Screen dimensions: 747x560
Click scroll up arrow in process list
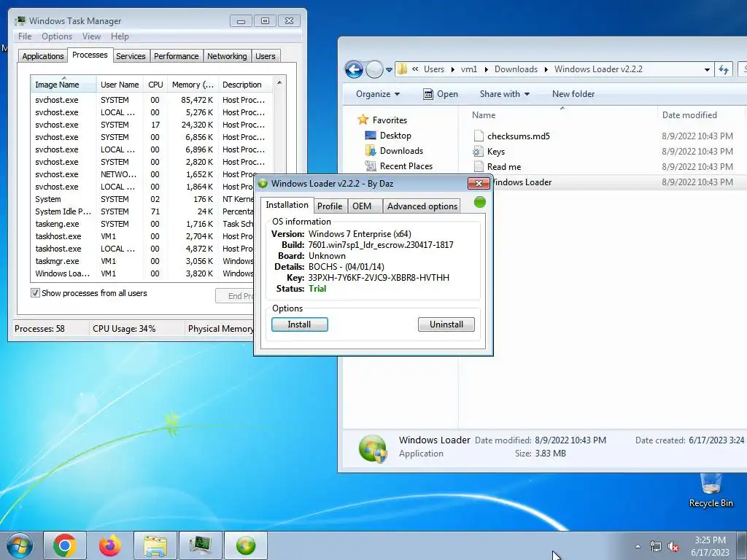(x=279, y=83)
